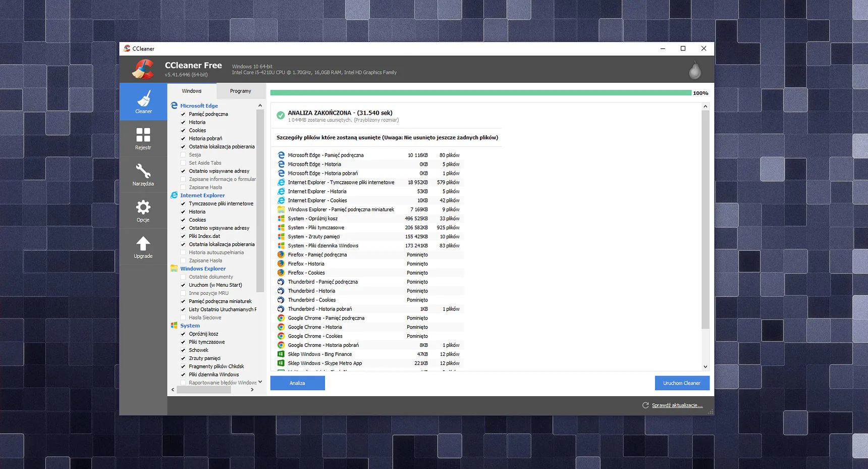Click the Firefox icon beside Pamięć podręczna
This screenshot has height=469, width=868.
tap(281, 254)
